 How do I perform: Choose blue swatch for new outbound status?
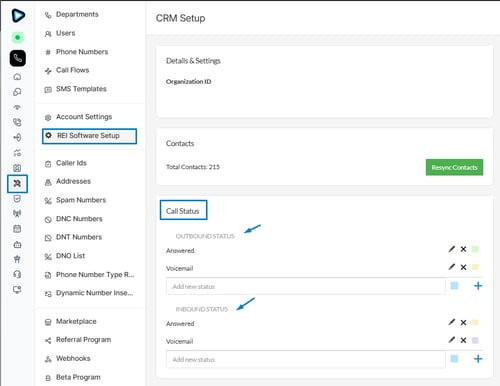454,285
